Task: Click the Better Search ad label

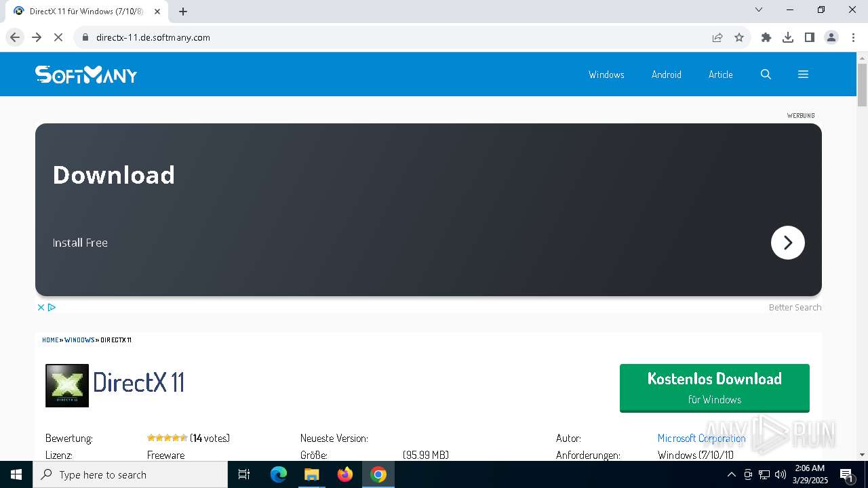Action: tap(795, 307)
